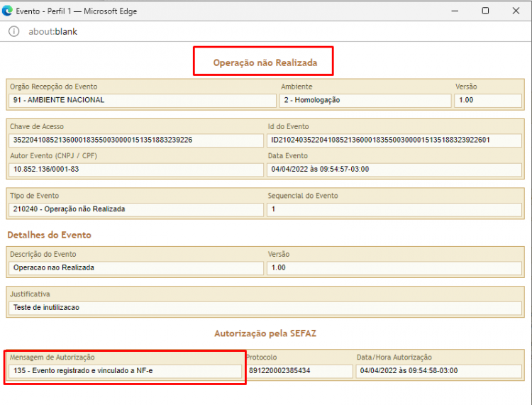This screenshot has width=532, height=405.
Task: Click the Ambiente label
Action: [x=297, y=87]
